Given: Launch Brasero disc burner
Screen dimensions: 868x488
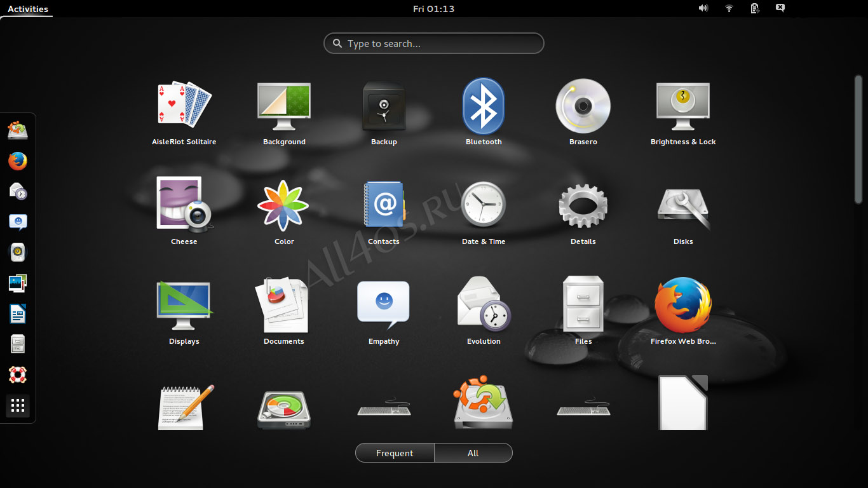Looking at the screenshot, I should click(583, 106).
